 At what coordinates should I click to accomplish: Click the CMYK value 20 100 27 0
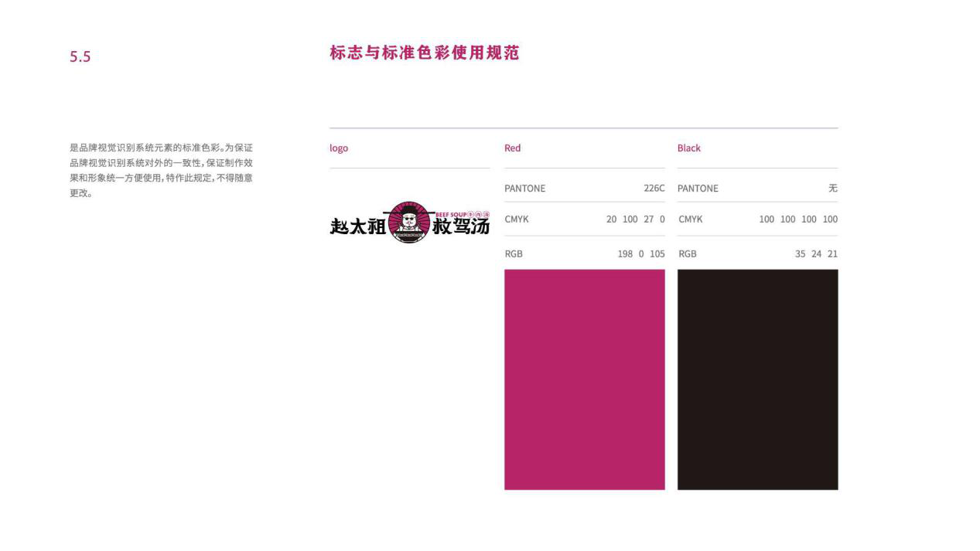[x=635, y=219]
